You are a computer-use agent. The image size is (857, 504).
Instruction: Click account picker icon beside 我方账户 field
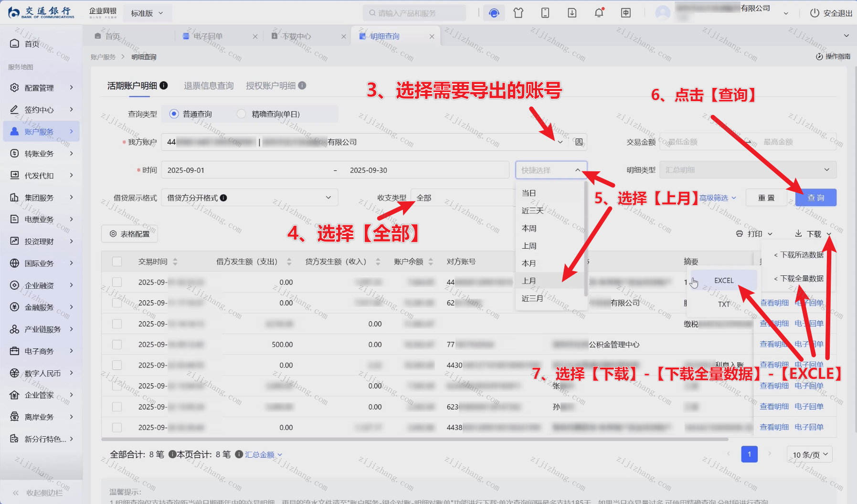coord(579,142)
